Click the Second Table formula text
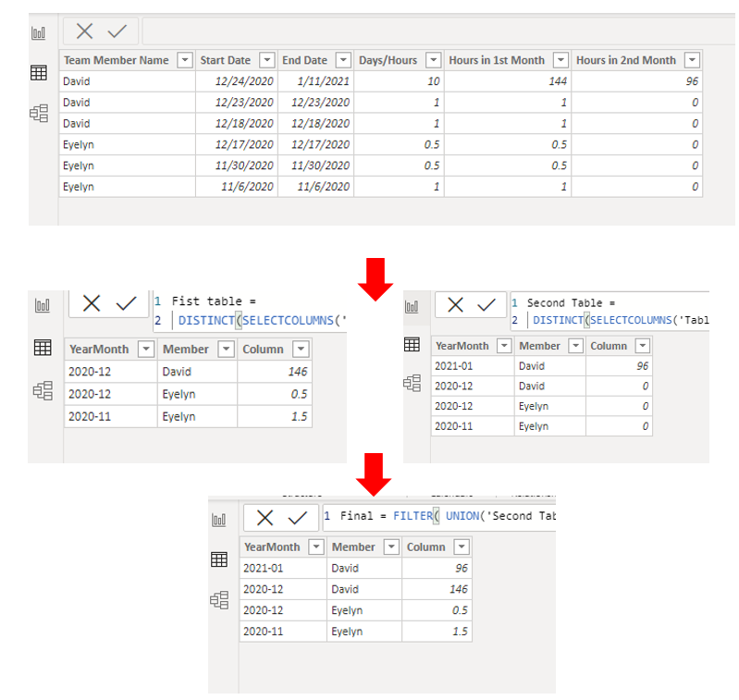 pyautogui.click(x=621, y=320)
